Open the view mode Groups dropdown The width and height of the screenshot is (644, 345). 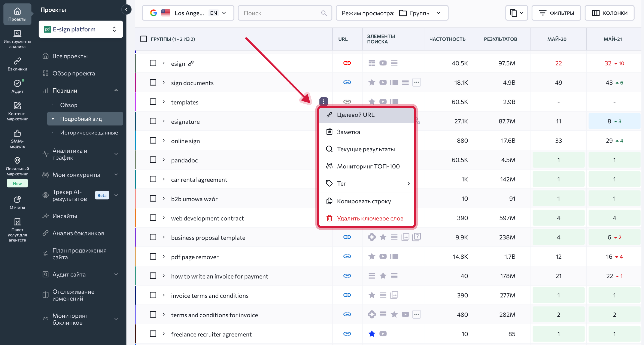(392, 13)
